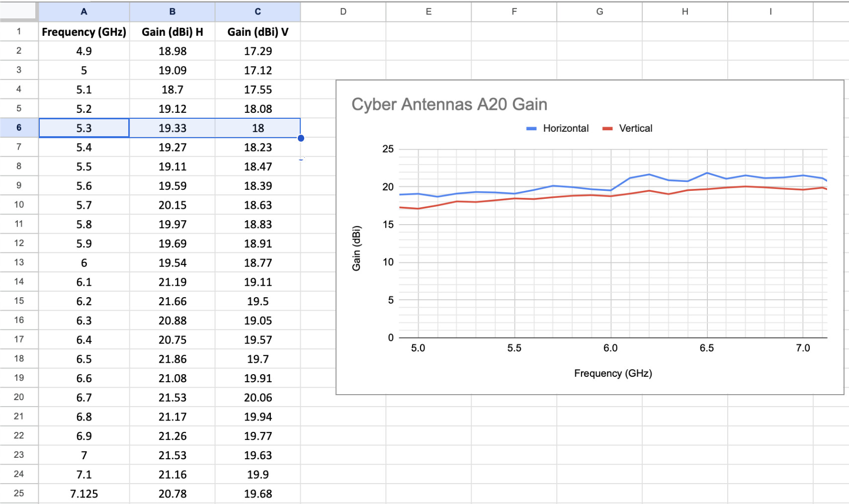Select row 6 header
The image size is (849, 504).
[x=19, y=128]
